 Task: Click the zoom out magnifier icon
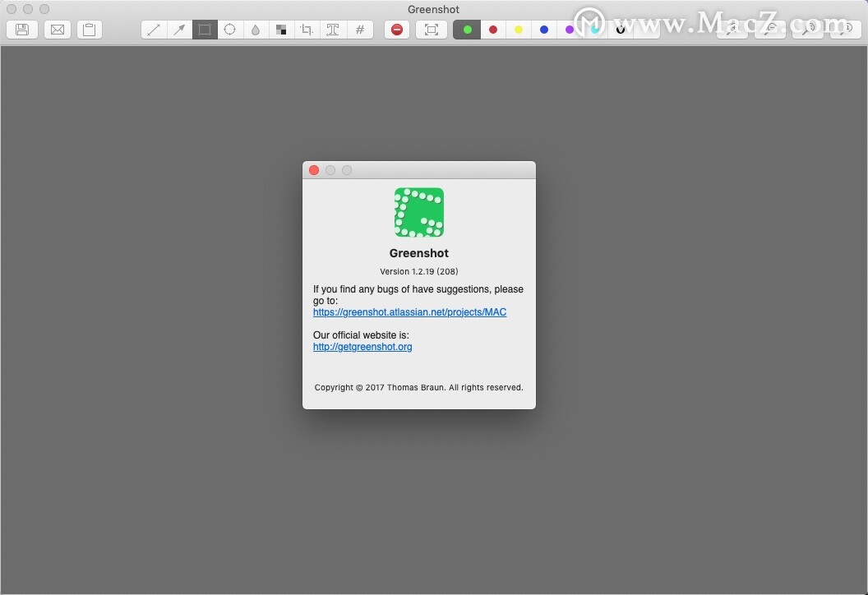770,30
